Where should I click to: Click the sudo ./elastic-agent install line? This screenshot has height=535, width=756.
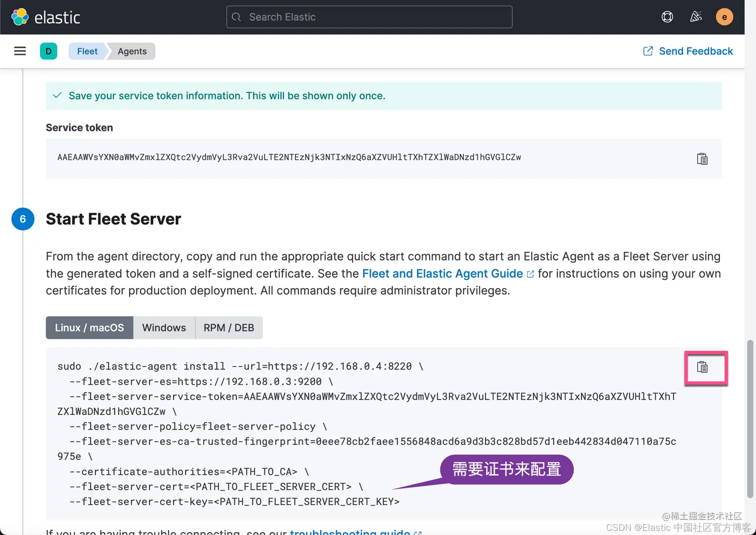click(240, 366)
